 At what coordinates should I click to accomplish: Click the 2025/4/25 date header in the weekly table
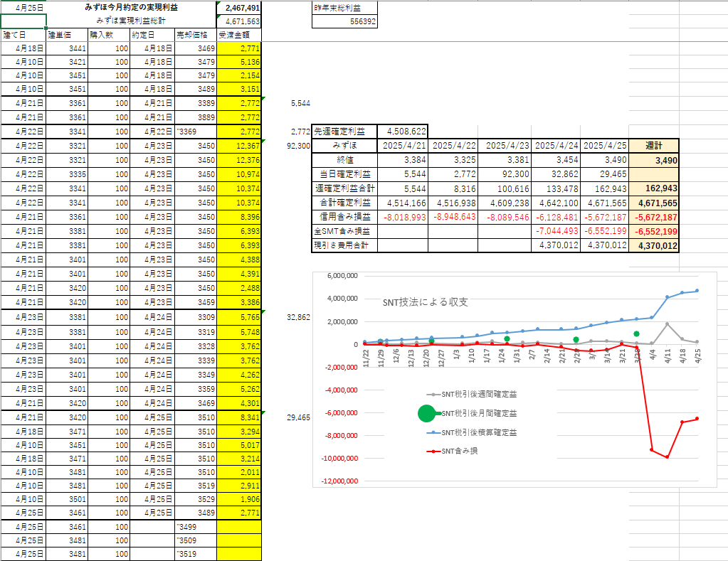[605, 145]
